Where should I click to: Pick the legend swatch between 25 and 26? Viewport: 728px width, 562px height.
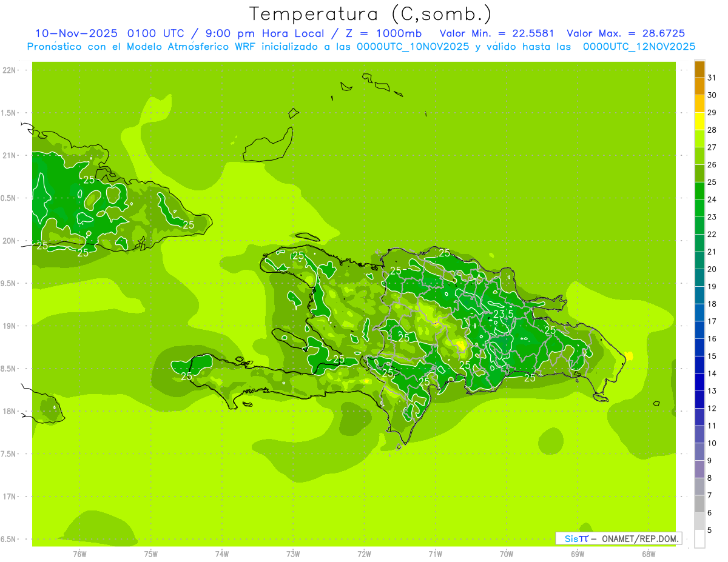pos(699,173)
